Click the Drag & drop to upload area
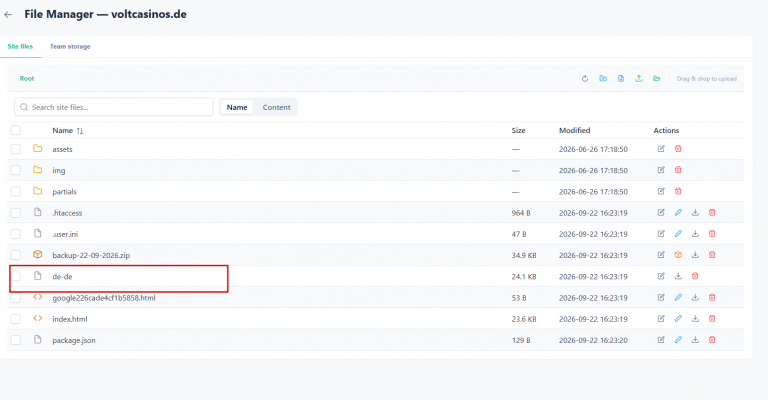Image resolution: width=768 pixels, height=400 pixels. (x=706, y=79)
